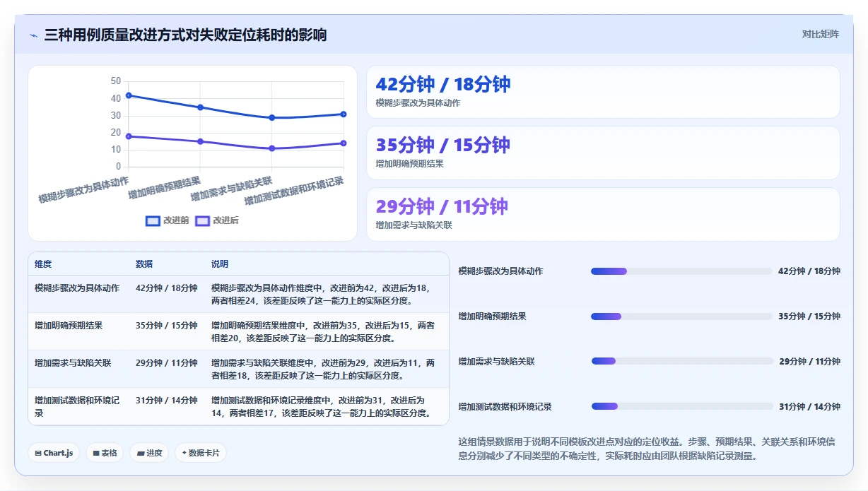
Task: Click table value 29分钟 / 11分钟
Action: click(167, 363)
